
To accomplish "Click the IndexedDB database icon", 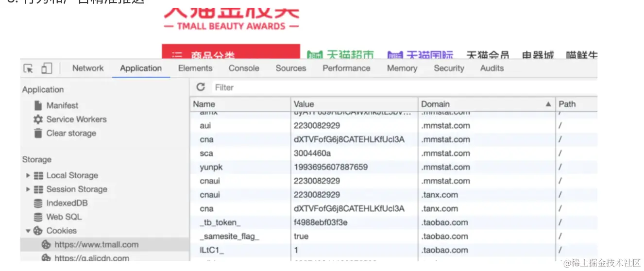I will coord(38,203).
